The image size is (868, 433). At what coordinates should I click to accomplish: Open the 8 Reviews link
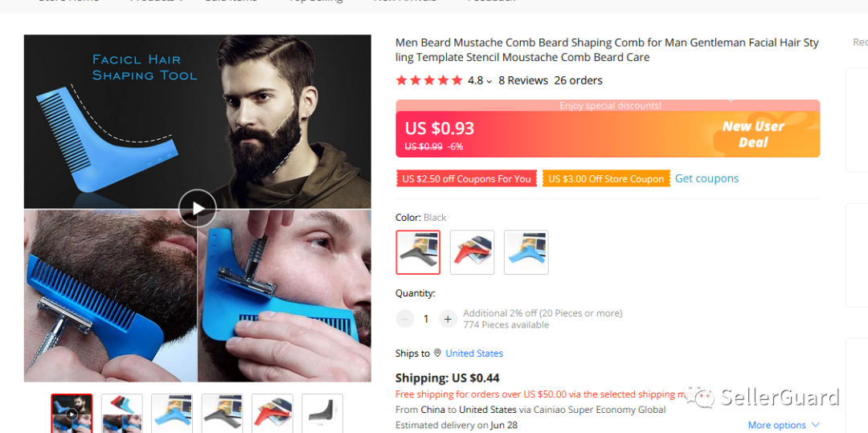pos(523,80)
